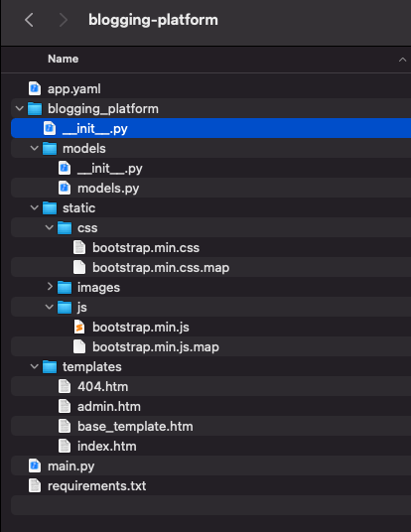
Task: Sort by the Name column header
Action: click(64, 59)
